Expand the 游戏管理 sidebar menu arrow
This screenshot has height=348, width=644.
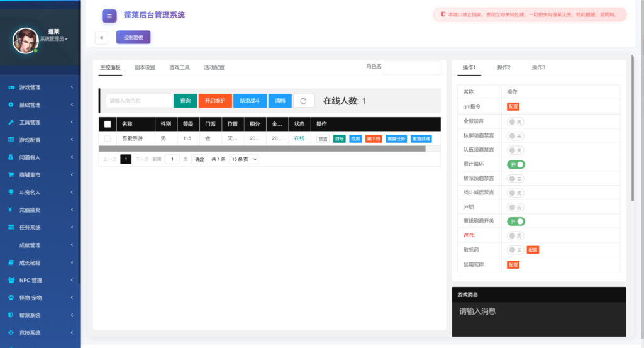72,87
